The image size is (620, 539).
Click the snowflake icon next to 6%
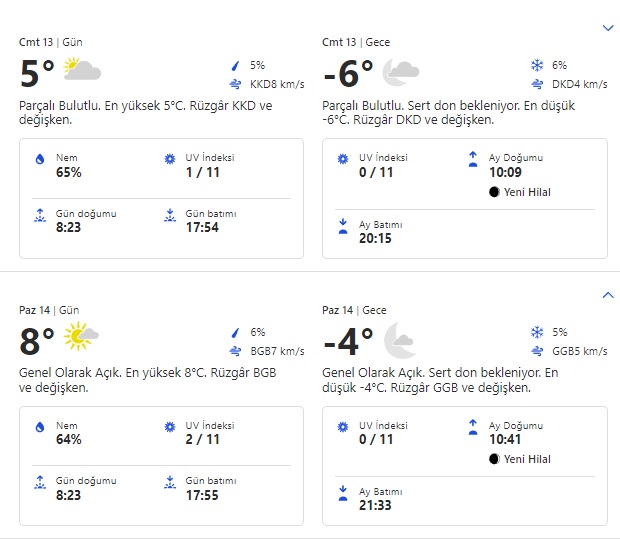click(x=537, y=65)
